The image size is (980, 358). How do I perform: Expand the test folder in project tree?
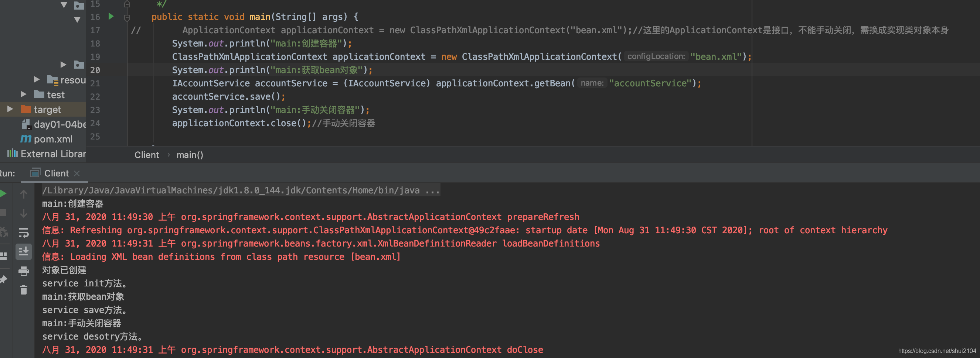(24, 94)
